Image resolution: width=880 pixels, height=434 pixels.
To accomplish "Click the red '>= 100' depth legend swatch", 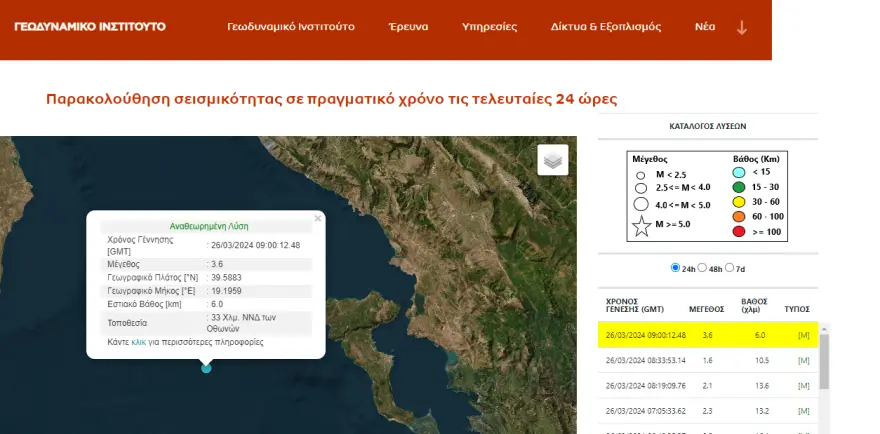I will (x=740, y=232).
